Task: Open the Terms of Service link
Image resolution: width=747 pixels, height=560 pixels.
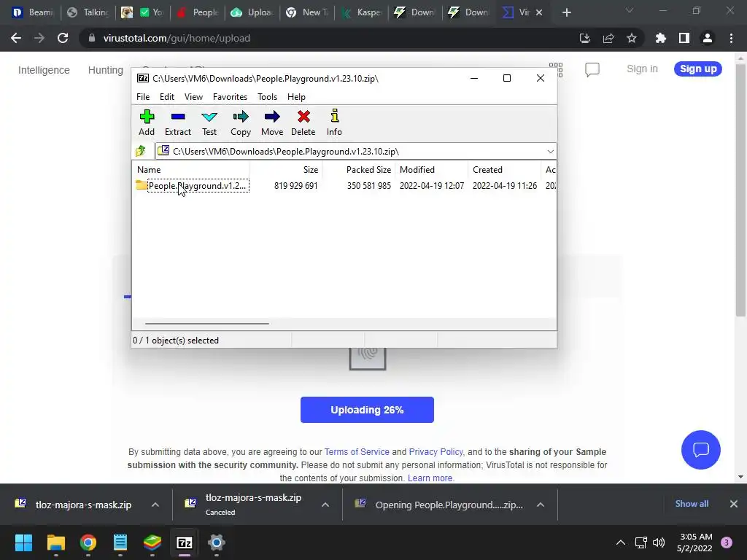Action: pos(357,452)
